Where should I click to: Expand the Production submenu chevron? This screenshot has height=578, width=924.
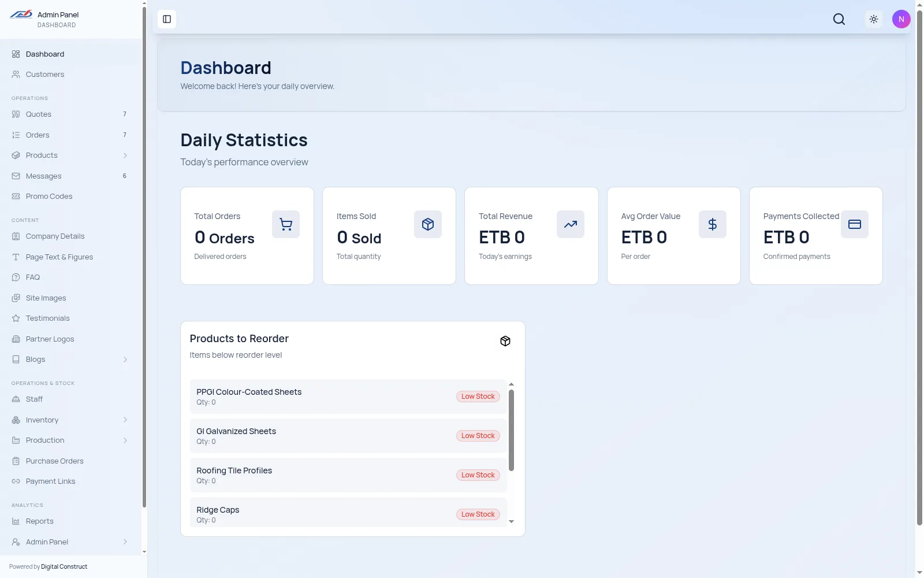(125, 440)
